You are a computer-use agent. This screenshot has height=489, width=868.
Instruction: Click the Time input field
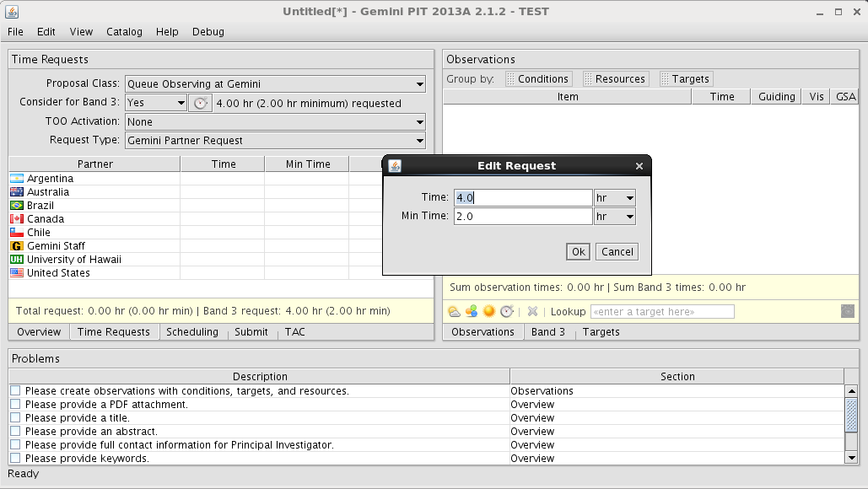point(523,198)
